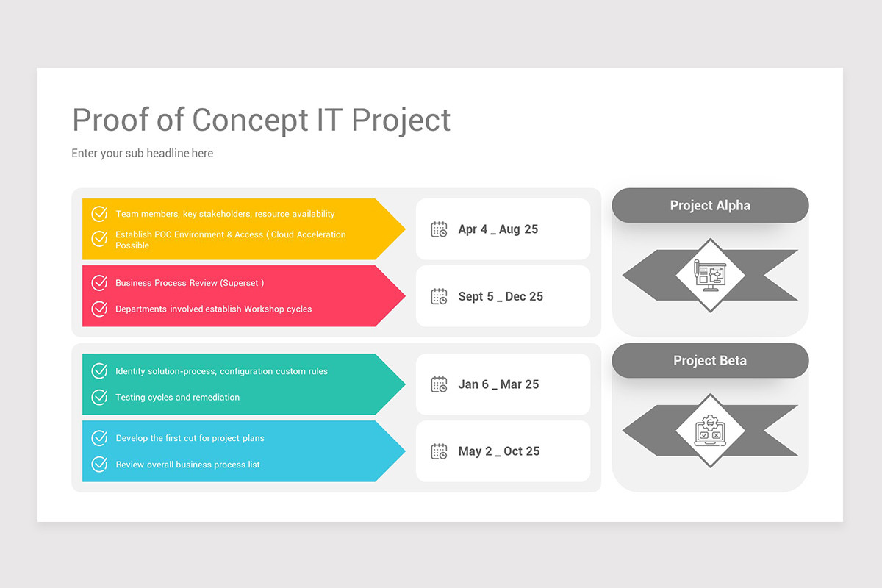Screen dimensions: 882x588
Task: Select the Project Alpha blueprint monitor icon
Action: tap(710, 275)
